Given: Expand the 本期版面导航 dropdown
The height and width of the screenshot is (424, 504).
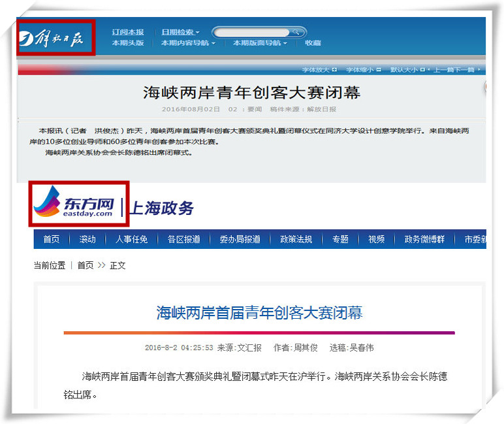Looking at the screenshot, I should 260,43.
